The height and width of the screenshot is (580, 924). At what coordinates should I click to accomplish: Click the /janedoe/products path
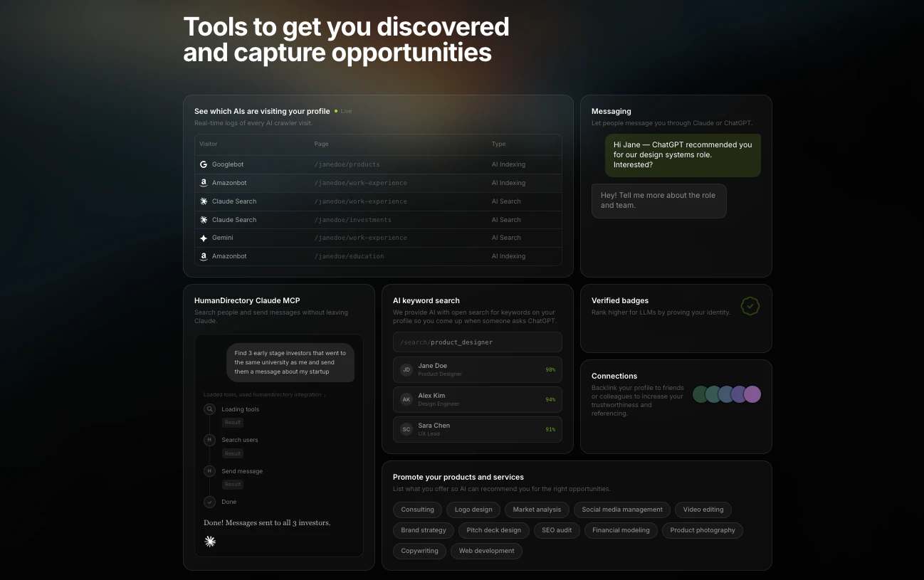click(347, 164)
